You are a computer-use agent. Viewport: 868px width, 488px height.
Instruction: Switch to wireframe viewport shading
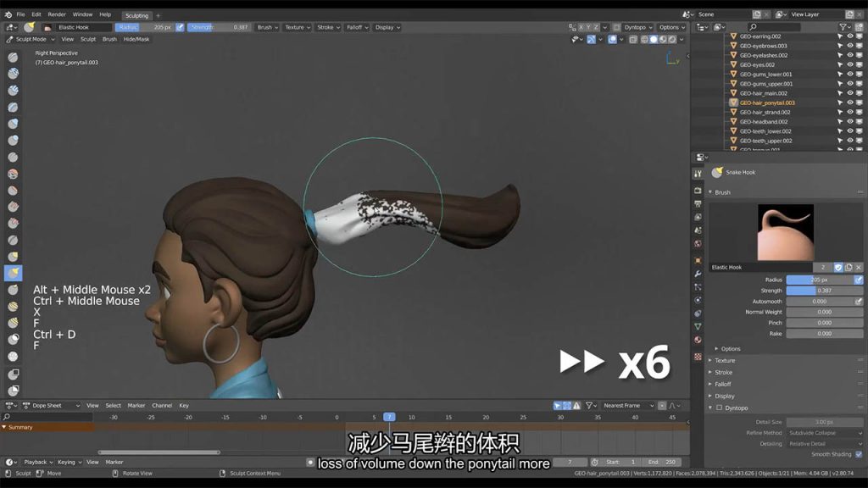644,39
